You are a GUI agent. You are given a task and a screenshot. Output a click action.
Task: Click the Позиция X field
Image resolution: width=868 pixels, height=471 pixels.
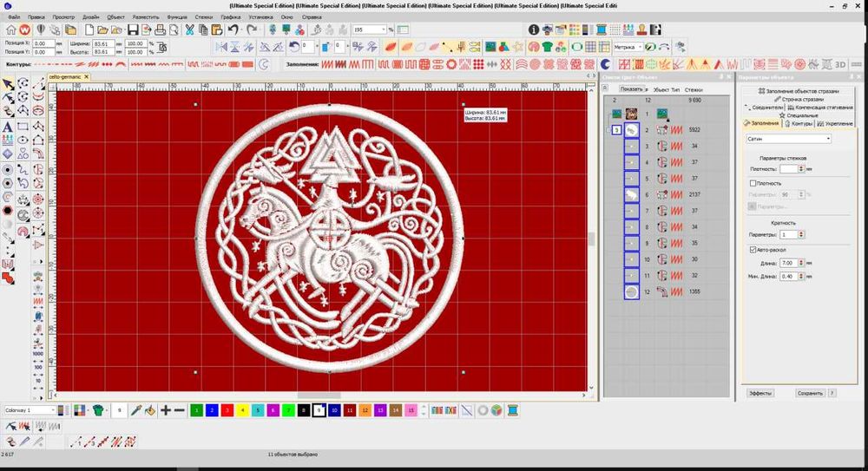coord(43,43)
